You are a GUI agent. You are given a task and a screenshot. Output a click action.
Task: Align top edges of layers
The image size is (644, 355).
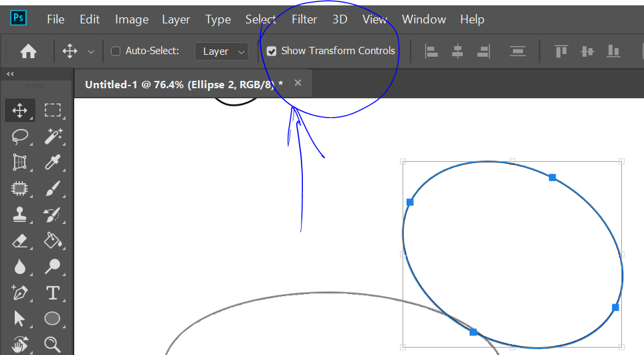[x=561, y=51]
